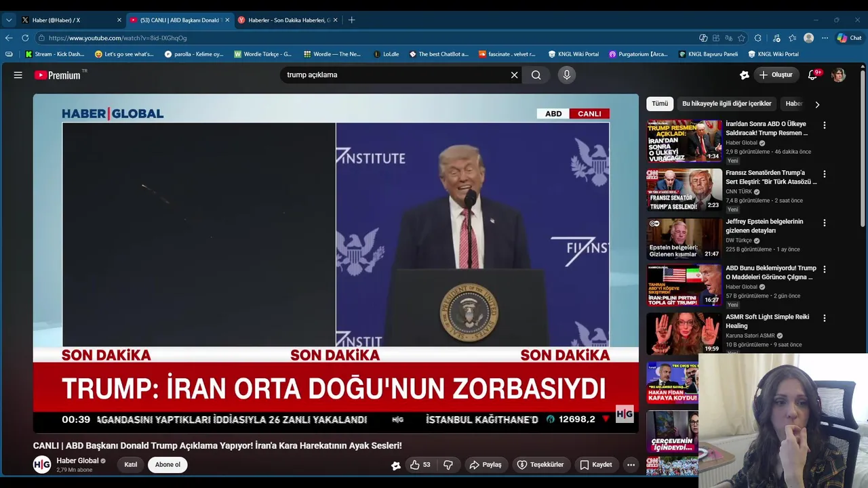Open thumbnail of İran'dan Sonra ABD video
Screen dimensions: 868x488
tap(684, 141)
